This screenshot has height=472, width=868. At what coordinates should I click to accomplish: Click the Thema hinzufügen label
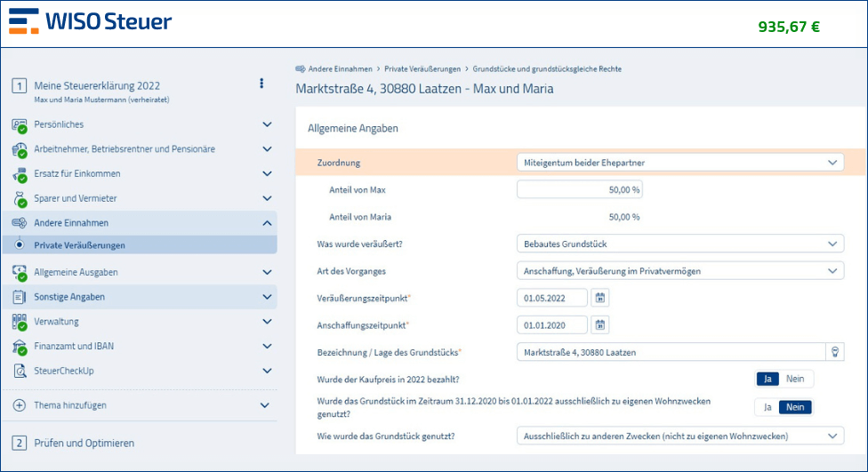point(70,405)
